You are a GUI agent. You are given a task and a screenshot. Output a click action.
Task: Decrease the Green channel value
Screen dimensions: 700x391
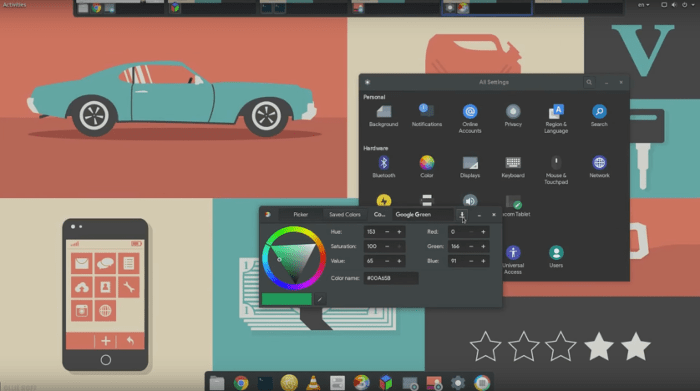click(x=471, y=246)
